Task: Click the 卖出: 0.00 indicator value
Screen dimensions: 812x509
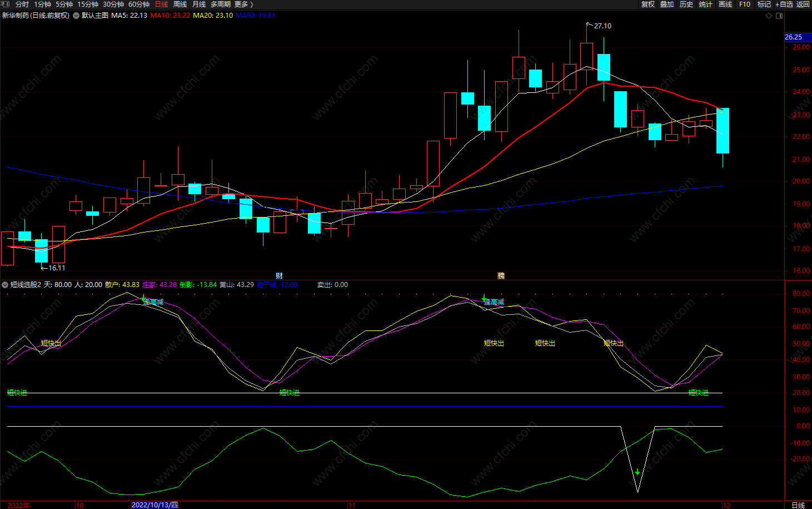Action: pos(332,285)
